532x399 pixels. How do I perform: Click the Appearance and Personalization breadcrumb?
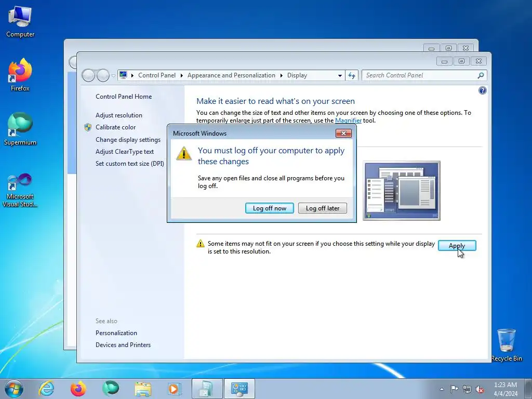[x=231, y=75]
